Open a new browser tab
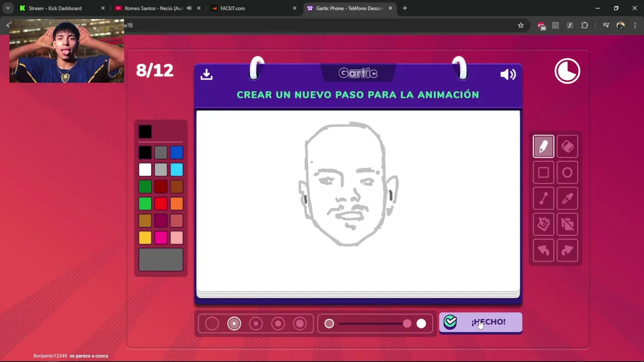This screenshot has width=644, height=362. [x=405, y=8]
